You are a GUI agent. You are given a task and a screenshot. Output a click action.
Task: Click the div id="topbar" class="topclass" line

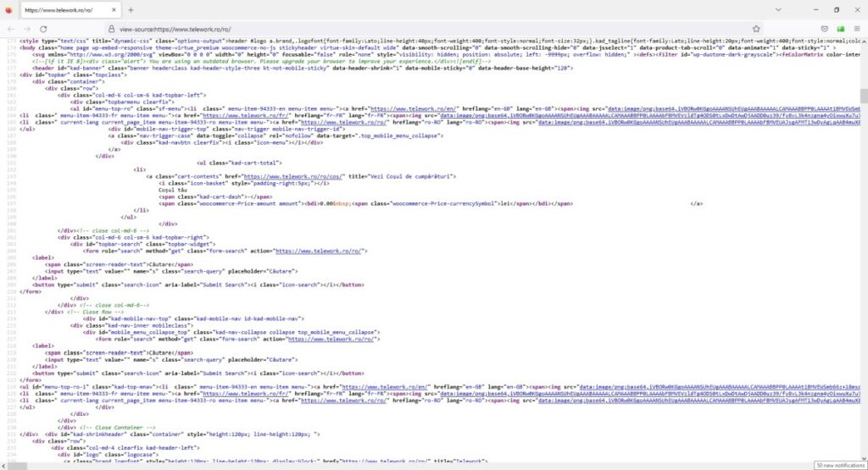[x=73, y=75]
